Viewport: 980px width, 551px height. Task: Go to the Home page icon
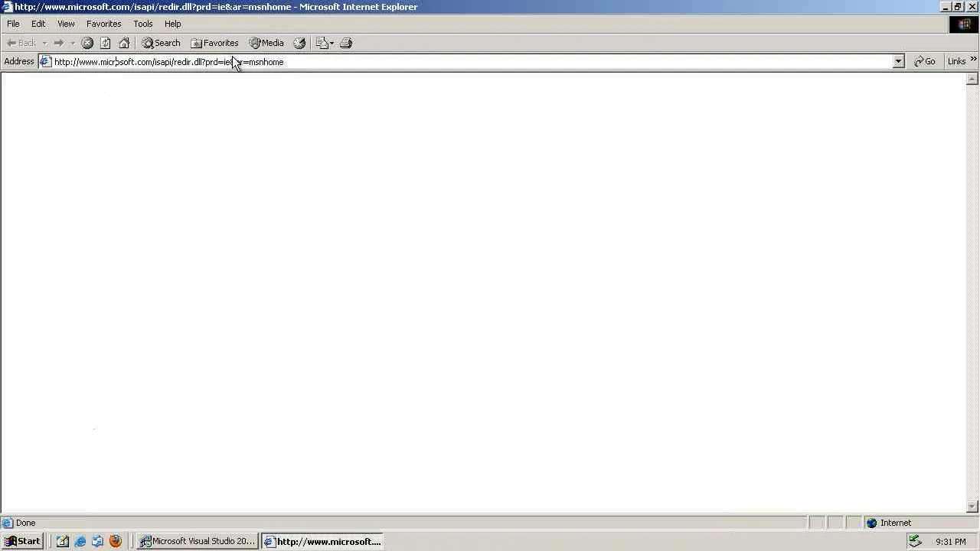click(124, 43)
